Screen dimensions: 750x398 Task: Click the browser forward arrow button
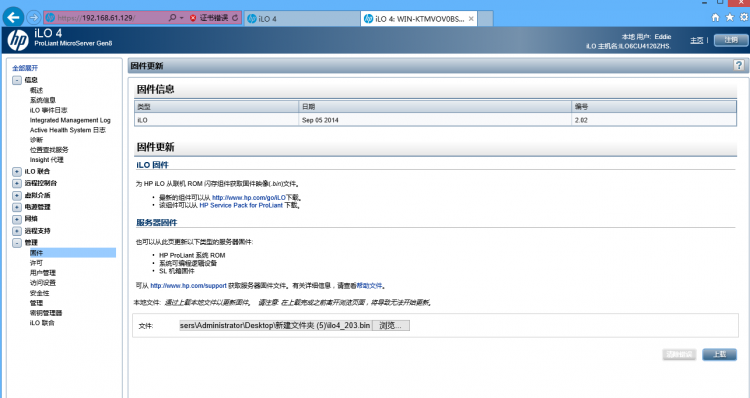[x=33, y=18]
